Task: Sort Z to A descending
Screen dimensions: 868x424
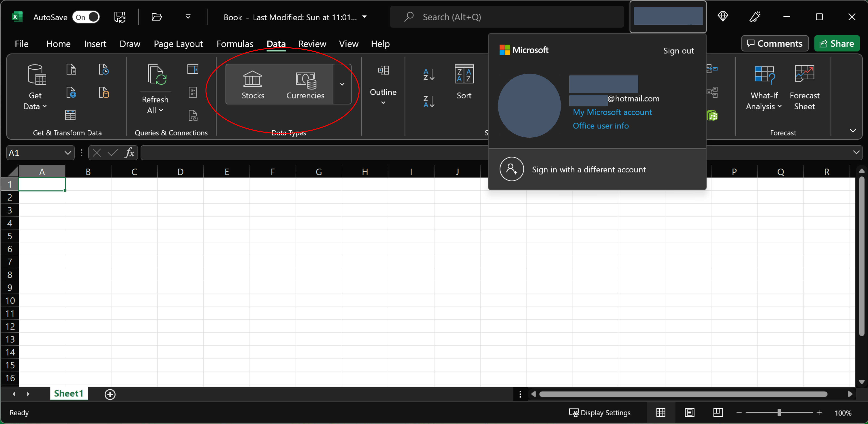Action: tap(429, 102)
